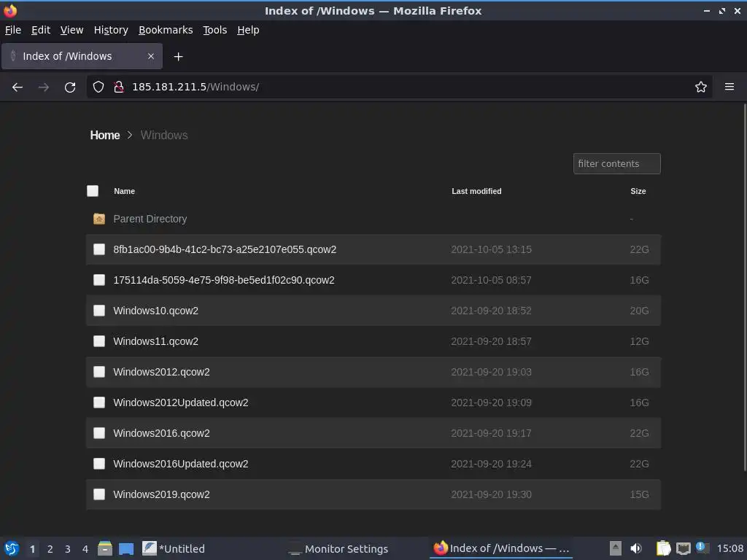Viewport: 747px width, 560px height.
Task: Tick checkbox for 175114da-5059-4e75 qcow2 file
Action: [x=99, y=280]
